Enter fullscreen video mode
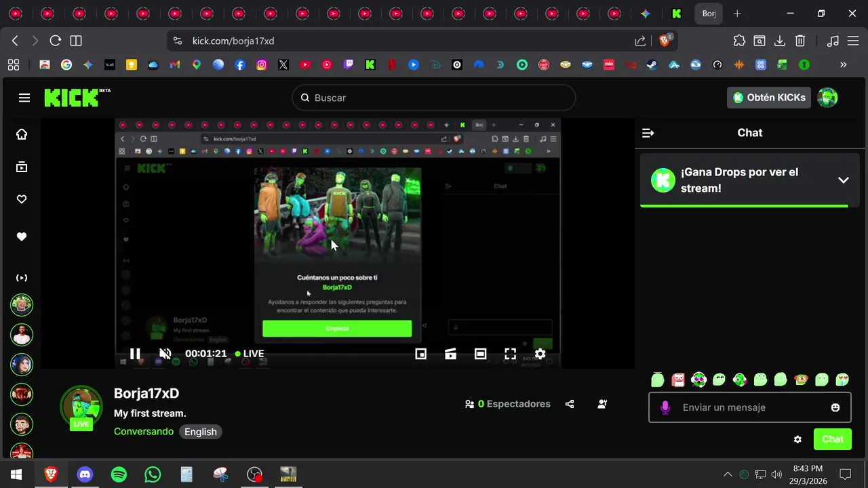 click(x=510, y=354)
